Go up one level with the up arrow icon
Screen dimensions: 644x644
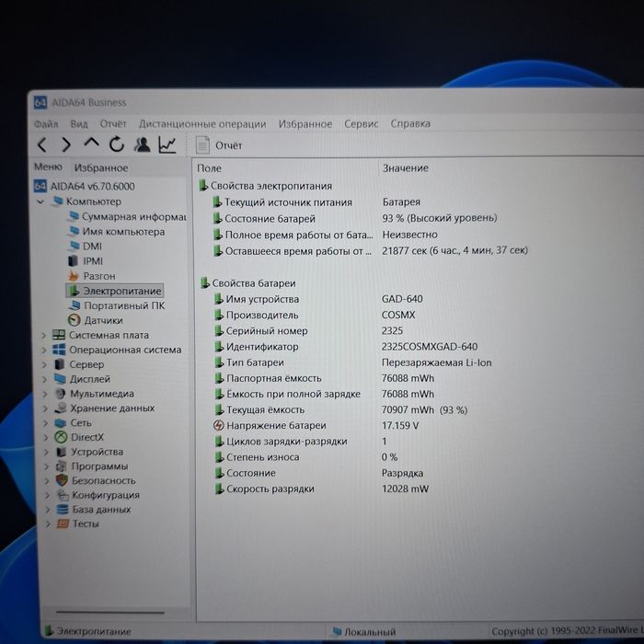click(x=91, y=143)
